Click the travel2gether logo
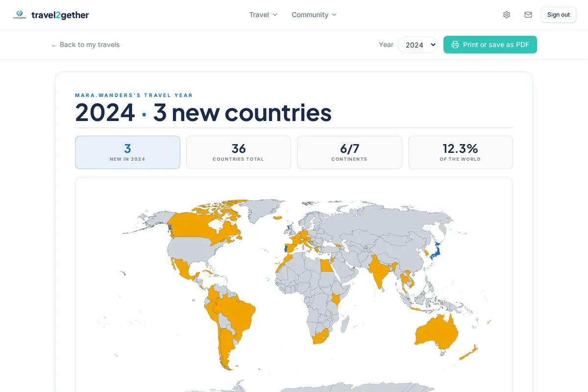Image resolution: width=588 pixels, height=392 pixels. [51, 15]
